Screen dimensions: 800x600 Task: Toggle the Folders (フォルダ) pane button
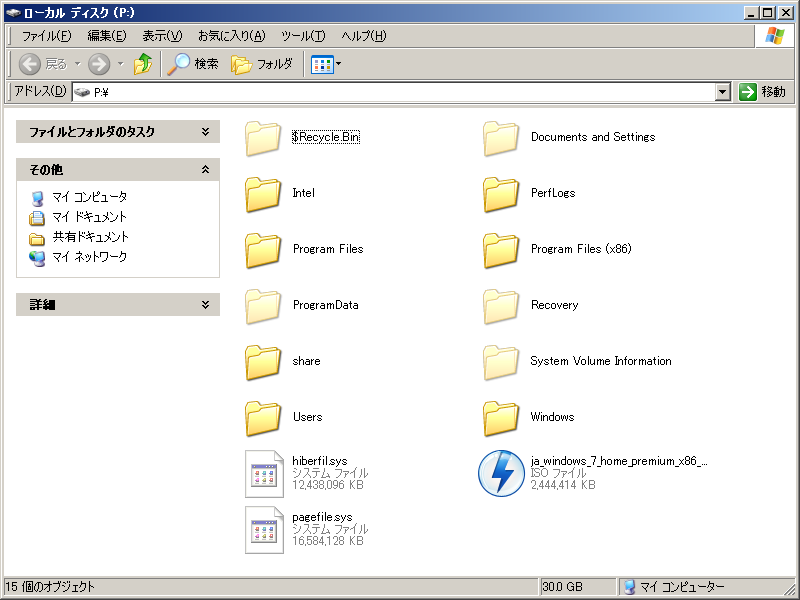point(262,64)
